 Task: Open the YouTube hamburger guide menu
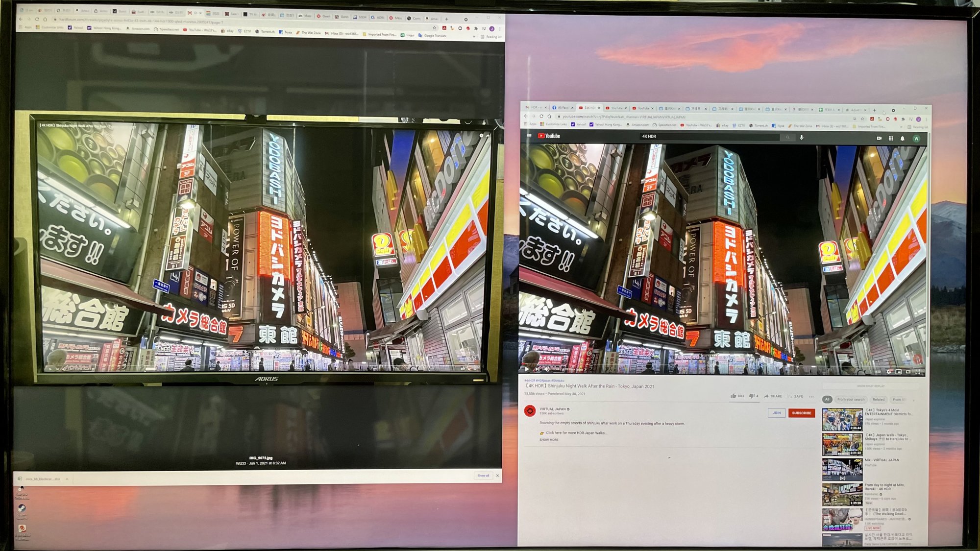point(529,136)
